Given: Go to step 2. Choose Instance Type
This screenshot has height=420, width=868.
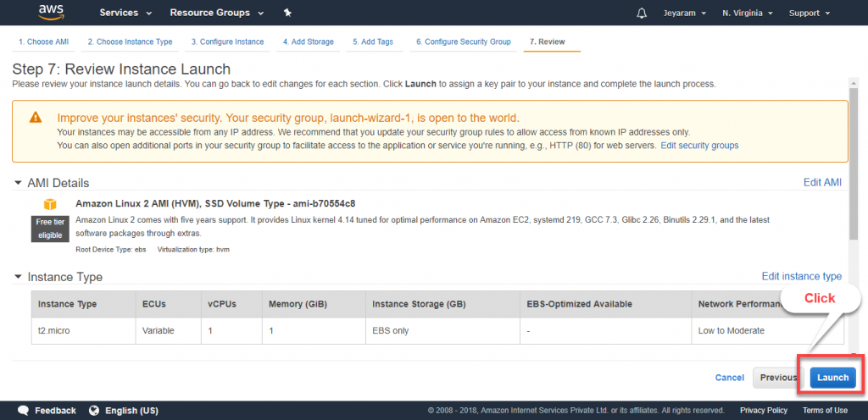Looking at the screenshot, I should pos(130,42).
